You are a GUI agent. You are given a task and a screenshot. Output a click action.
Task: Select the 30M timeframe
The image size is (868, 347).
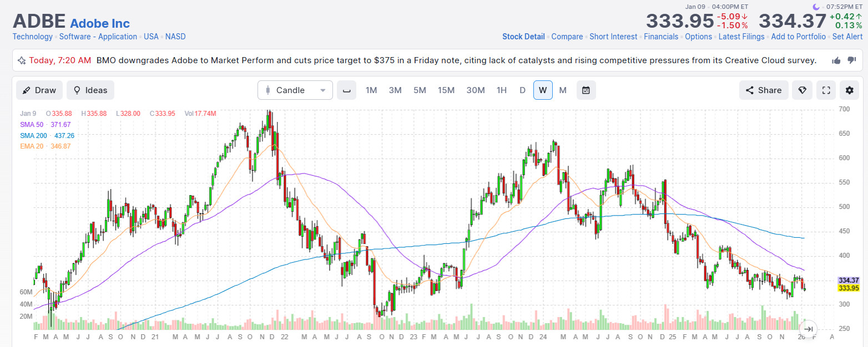pyautogui.click(x=476, y=90)
